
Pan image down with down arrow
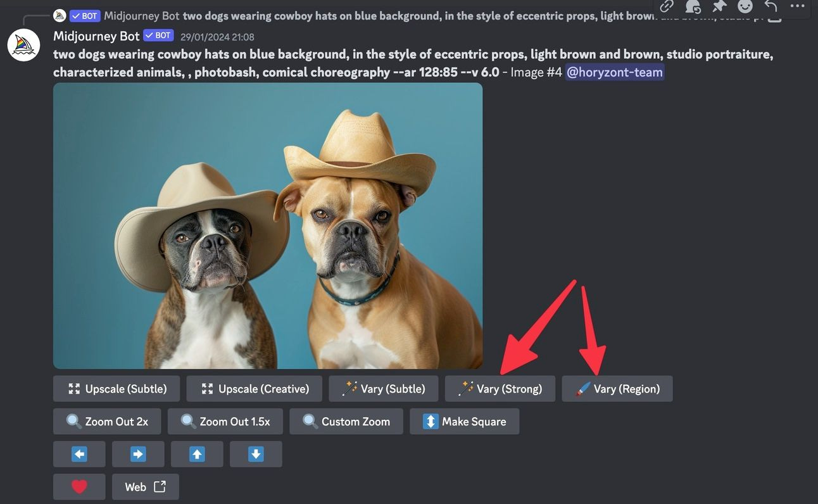[x=256, y=454]
